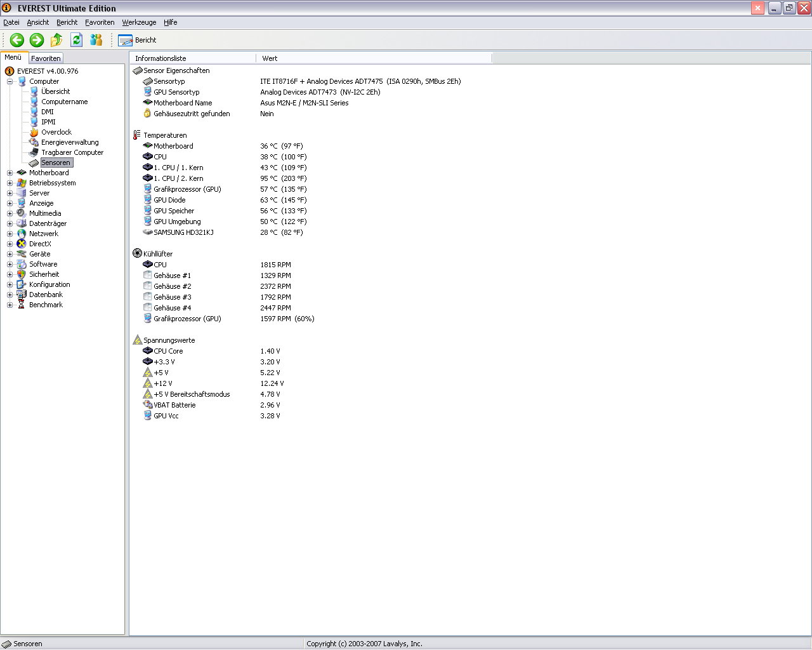Click the VBAT Batterie icon
The height and width of the screenshot is (650, 812).
[148, 405]
